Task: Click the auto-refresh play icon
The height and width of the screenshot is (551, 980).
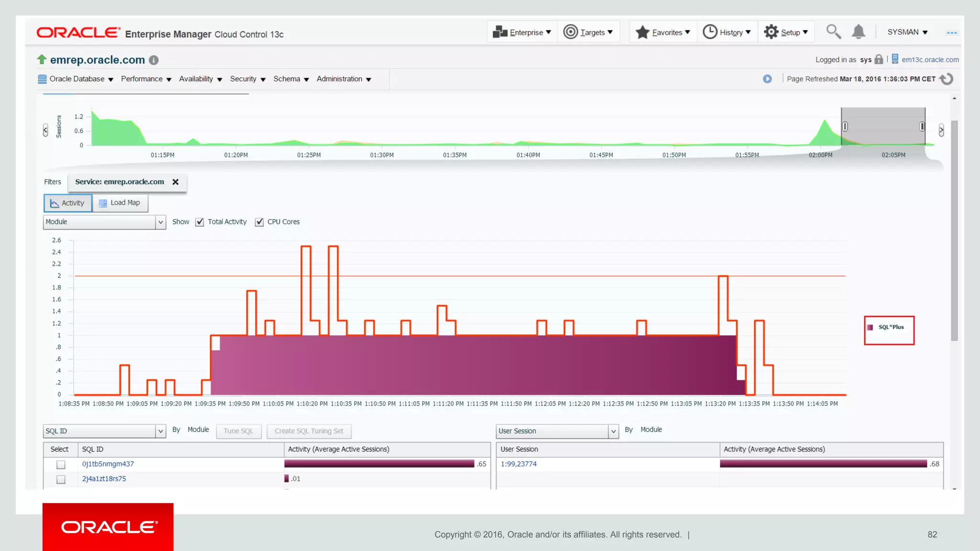Action: point(767,79)
